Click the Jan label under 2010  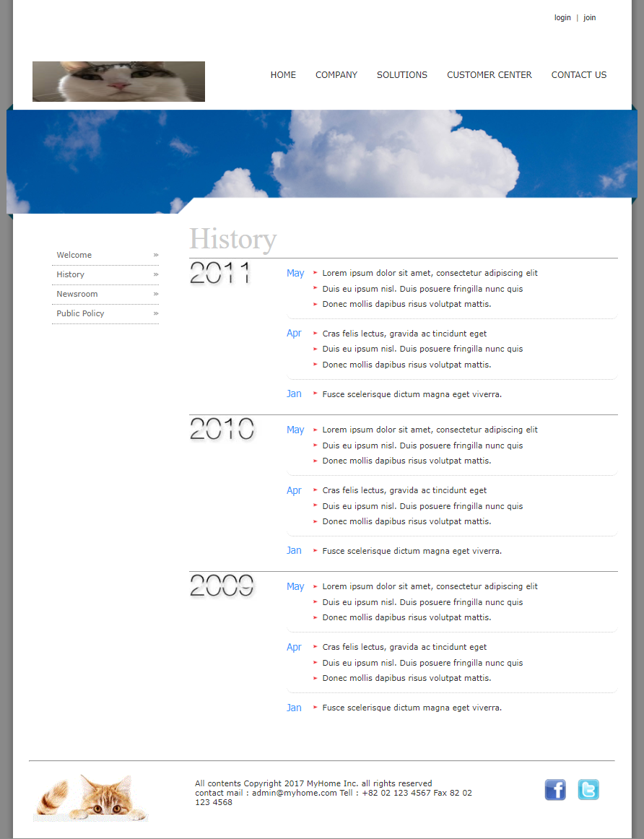click(x=294, y=551)
